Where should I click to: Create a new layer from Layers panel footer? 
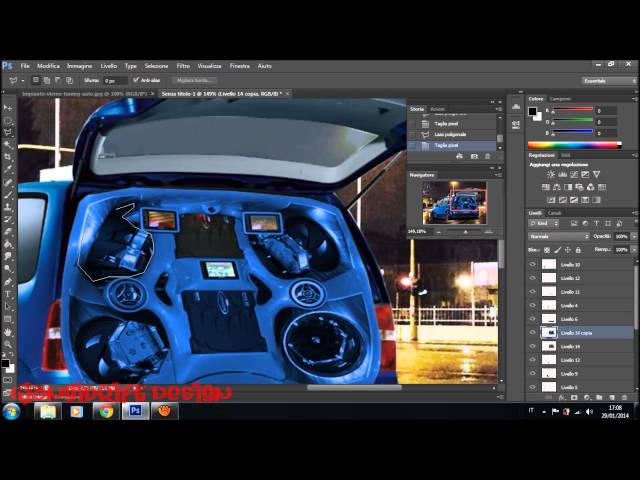point(611,397)
